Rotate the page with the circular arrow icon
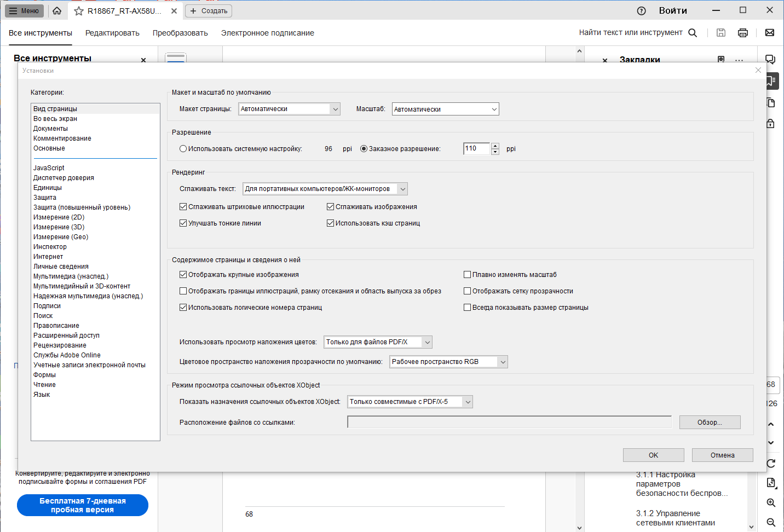784x532 pixels. tap(771, 464)
